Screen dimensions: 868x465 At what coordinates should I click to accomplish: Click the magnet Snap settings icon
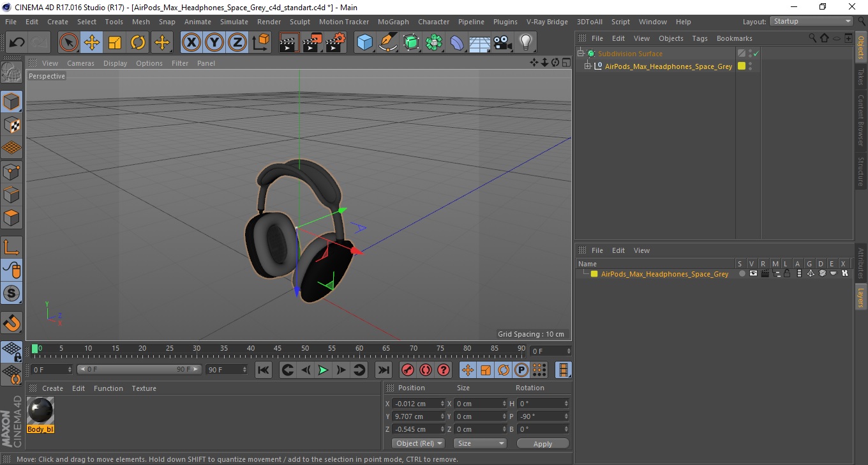pos(11,323)
